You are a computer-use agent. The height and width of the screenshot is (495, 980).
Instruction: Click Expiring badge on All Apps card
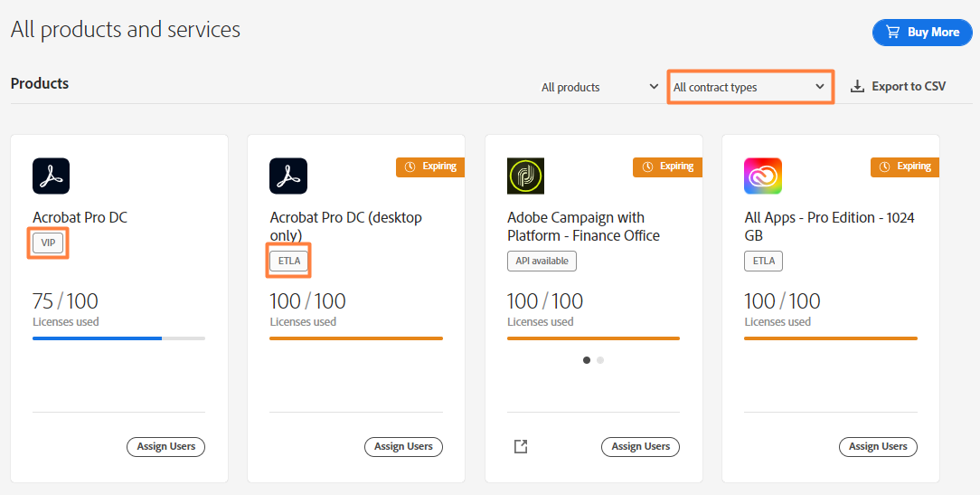pos(905,167)
